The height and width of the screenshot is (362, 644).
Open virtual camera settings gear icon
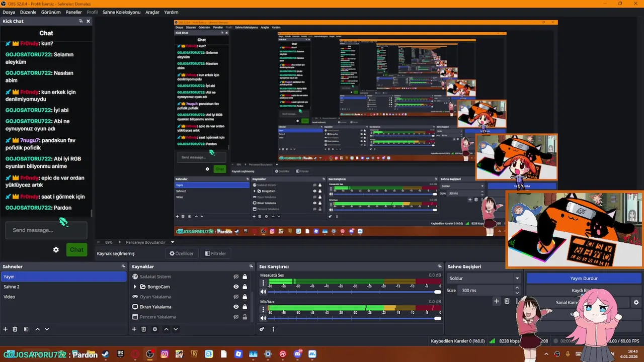636,303
